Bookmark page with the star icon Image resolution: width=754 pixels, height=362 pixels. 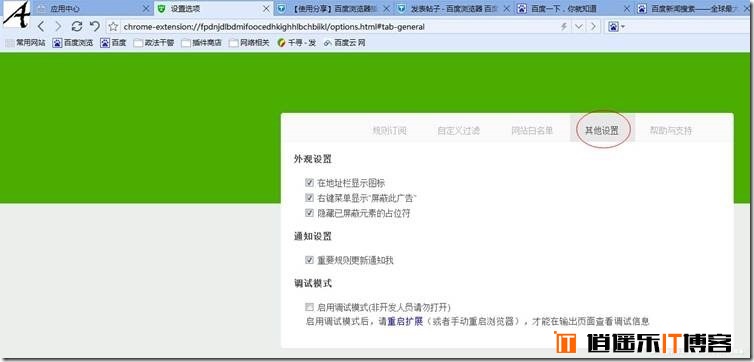(x=113, y=26)
